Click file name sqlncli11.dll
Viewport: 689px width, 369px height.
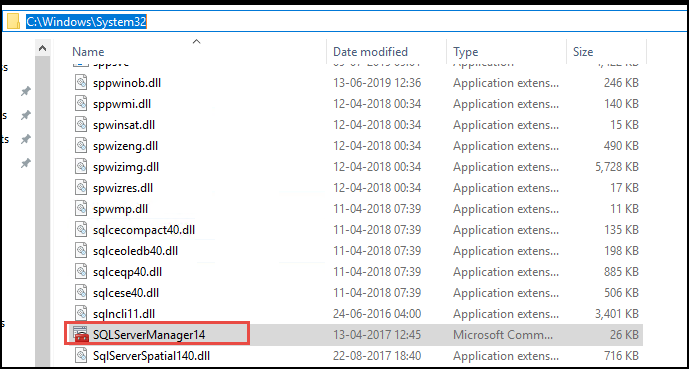tap(124, 314)
